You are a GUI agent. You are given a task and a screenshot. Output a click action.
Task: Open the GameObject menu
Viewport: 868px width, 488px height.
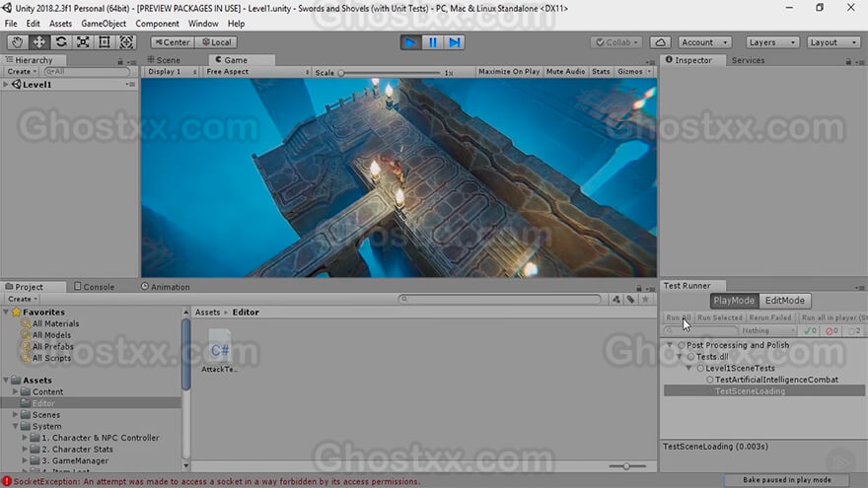(104, 24)
